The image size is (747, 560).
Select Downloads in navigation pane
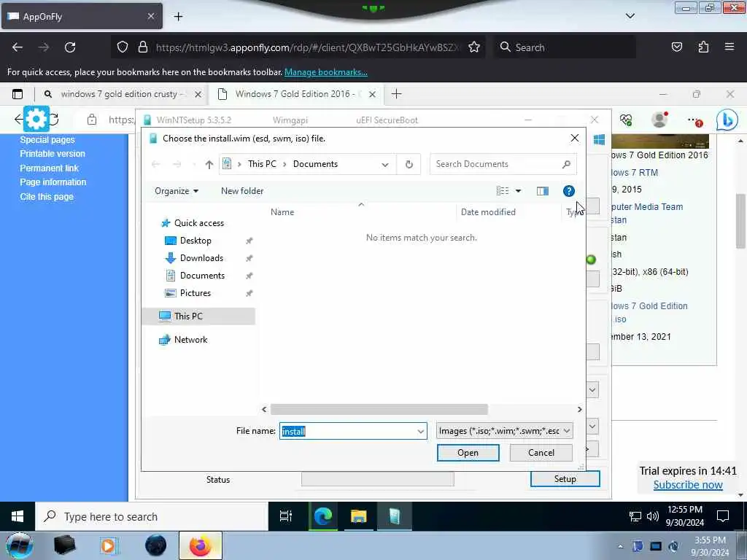pyautogui.click(x=201, y=258)
